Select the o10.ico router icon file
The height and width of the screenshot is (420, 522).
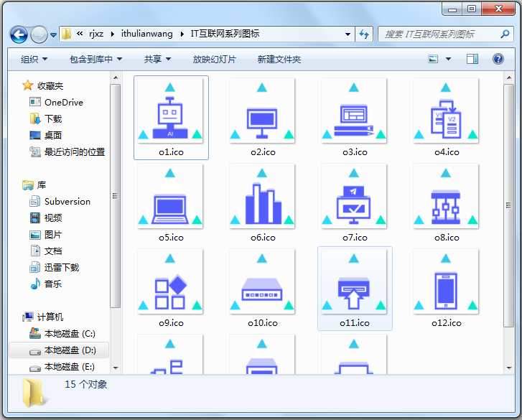[x=263, y=288]
